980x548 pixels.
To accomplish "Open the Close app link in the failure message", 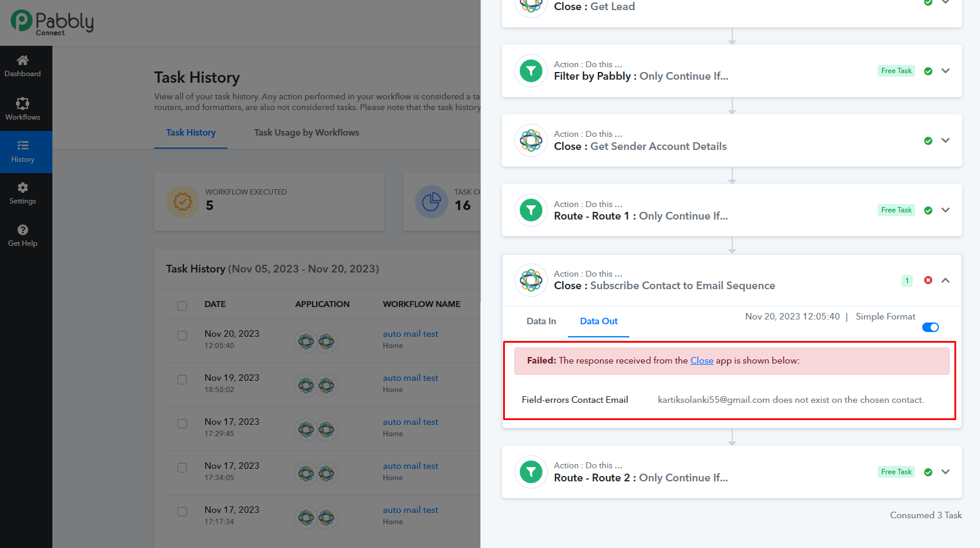I will click(x=702, y=361).
